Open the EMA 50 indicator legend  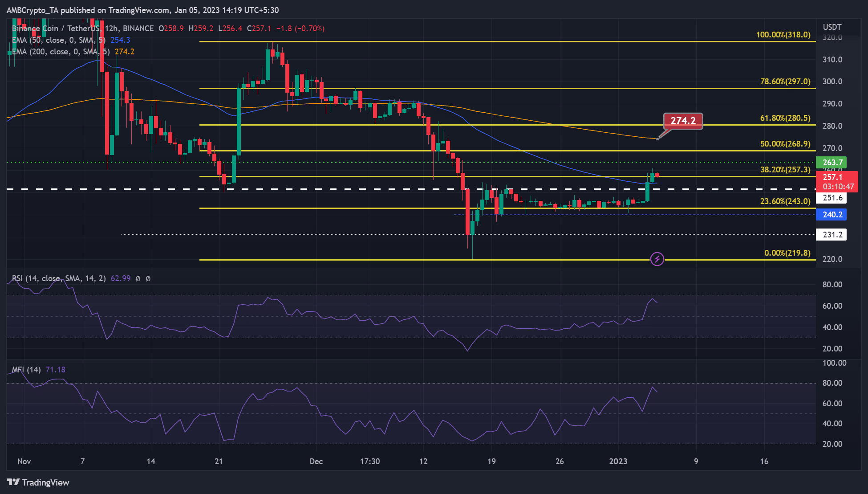[71, 40]
